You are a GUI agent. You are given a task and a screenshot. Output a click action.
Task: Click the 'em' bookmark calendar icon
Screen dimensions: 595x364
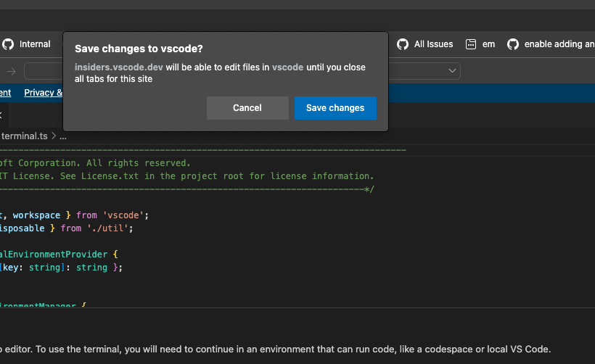point(471,44)
